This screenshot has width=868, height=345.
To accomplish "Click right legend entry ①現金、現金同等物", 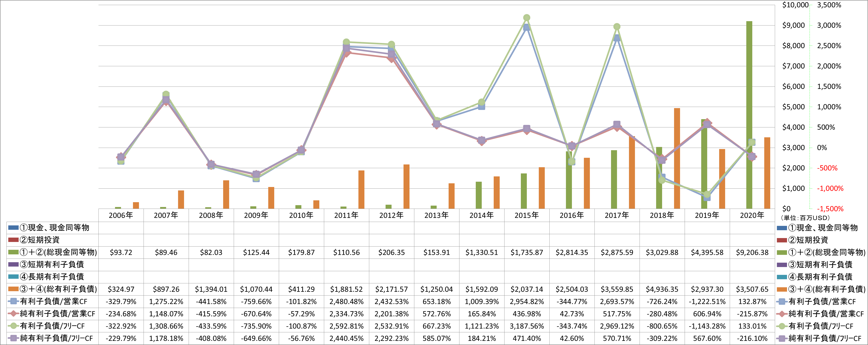I will 817,228.
